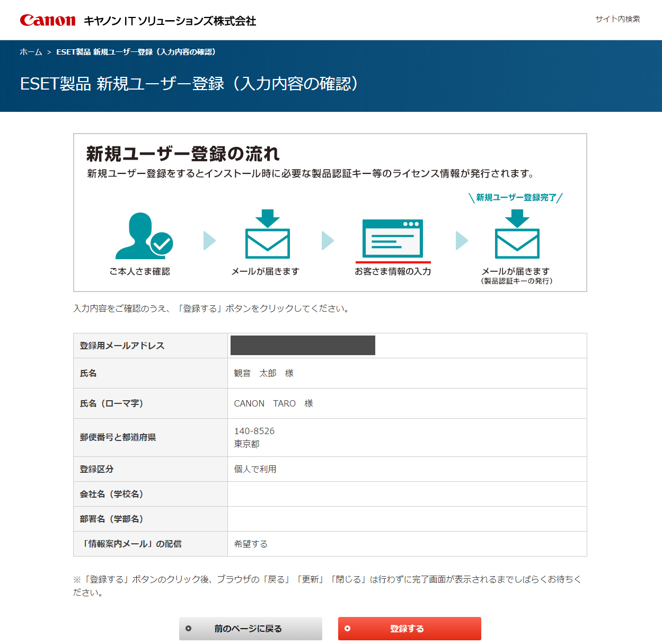Click the value CANON TARO 様
The width and height of the screenshot is (662, 644).
tap(273, 403)
